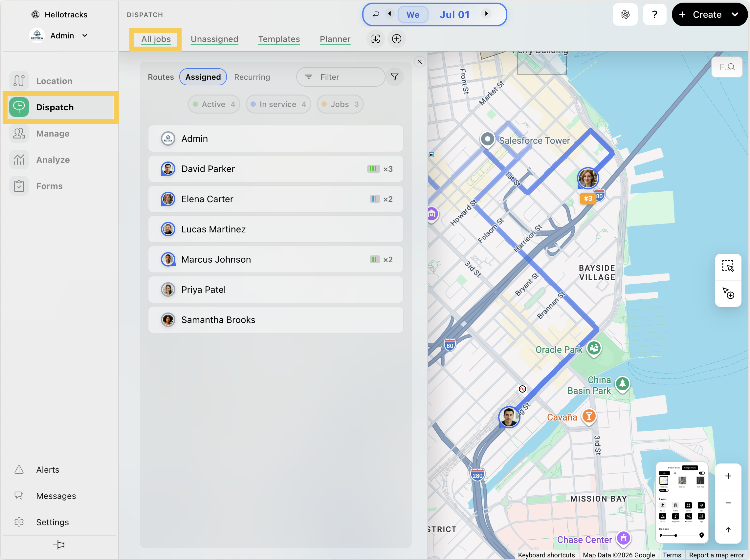Select the area selection tool on map

pyautogui.click(x=728, y=266)
